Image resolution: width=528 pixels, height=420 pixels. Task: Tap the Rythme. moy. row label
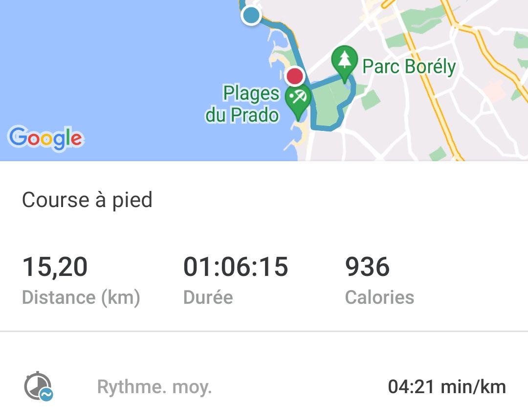(154, 387)
